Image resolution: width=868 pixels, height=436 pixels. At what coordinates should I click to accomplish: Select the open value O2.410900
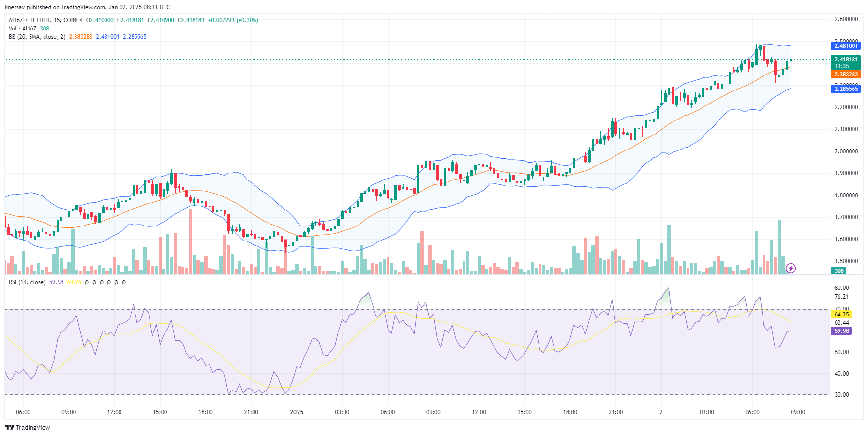click(x=100, y=20)
